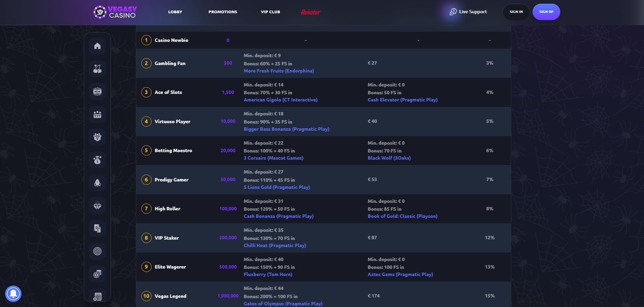This screenshot has height=307, width=644.
Task: Open the cherries slots icon in sidebar
Action: (97, 69)
